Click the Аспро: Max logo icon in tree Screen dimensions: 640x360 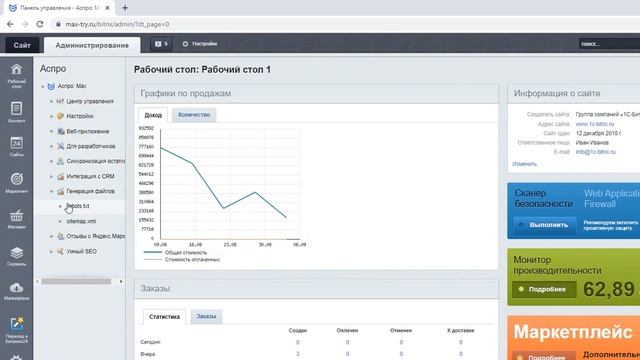click(51, 86)
